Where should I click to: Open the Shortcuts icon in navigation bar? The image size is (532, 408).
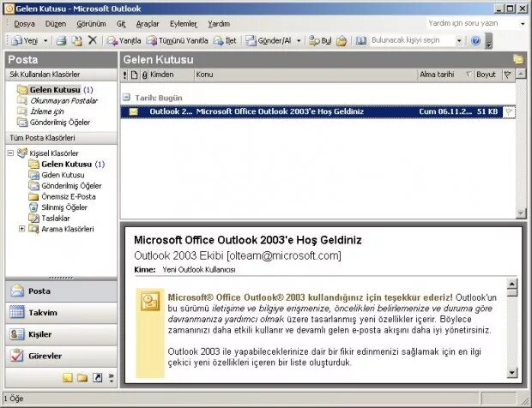(97, 378)
